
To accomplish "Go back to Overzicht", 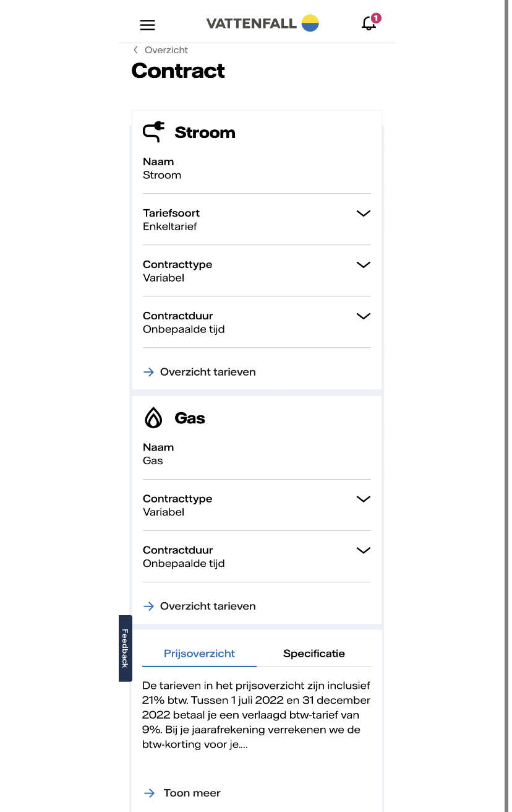I will tap(166, 50).
